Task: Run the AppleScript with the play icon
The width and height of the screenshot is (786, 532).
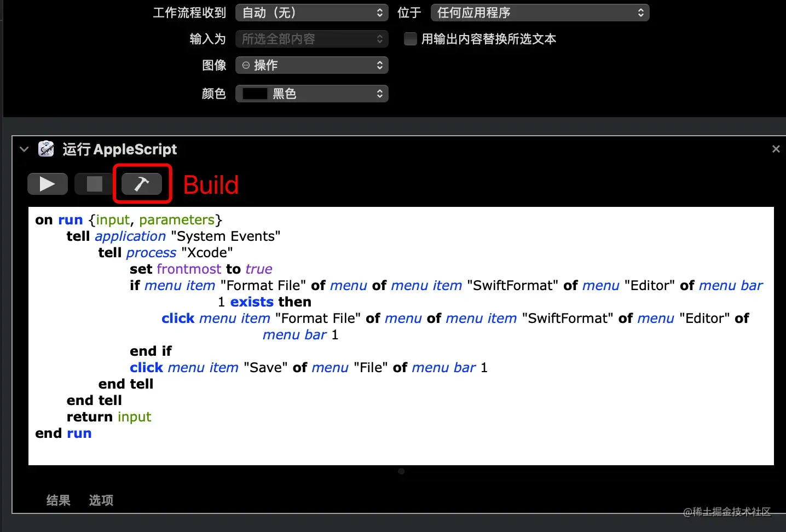Action: point(47,184)
